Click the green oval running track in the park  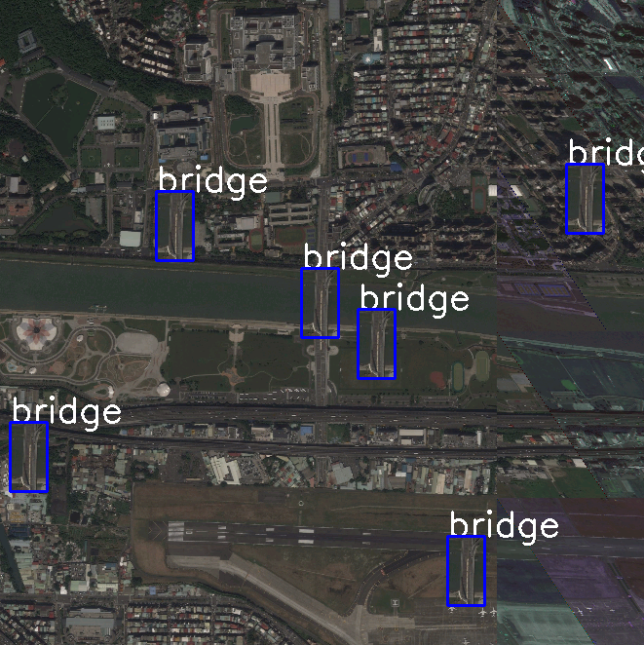point(458,377)
